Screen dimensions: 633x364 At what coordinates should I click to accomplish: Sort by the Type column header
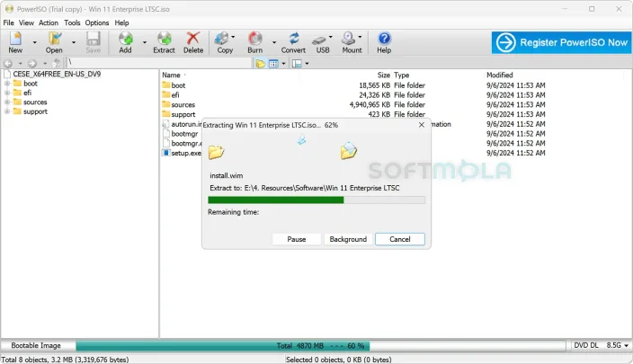tap(401, 75)
